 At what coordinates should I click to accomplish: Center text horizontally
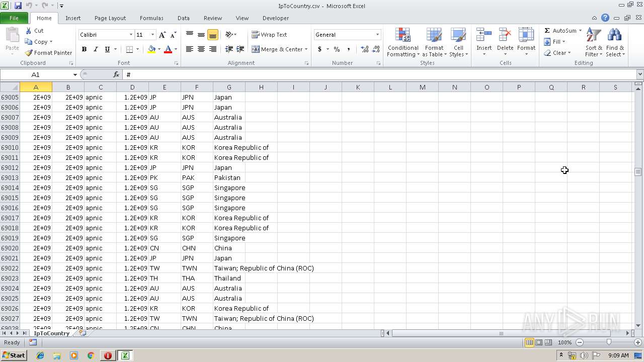click(201, 49)
